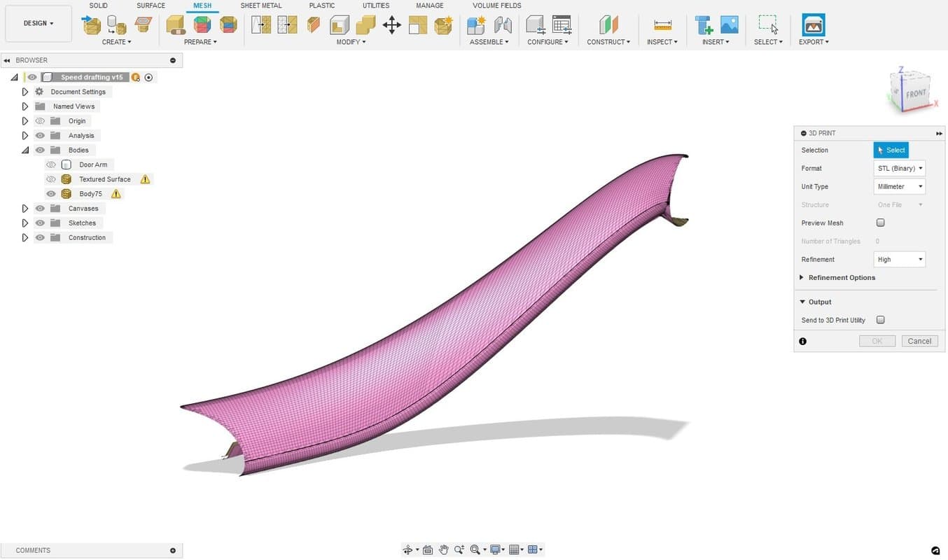Image resolution: width=948 pixels, height=560 pixels.
Task: Click the Export panel icon on the toolbar
Action: [x=814, y=25]
